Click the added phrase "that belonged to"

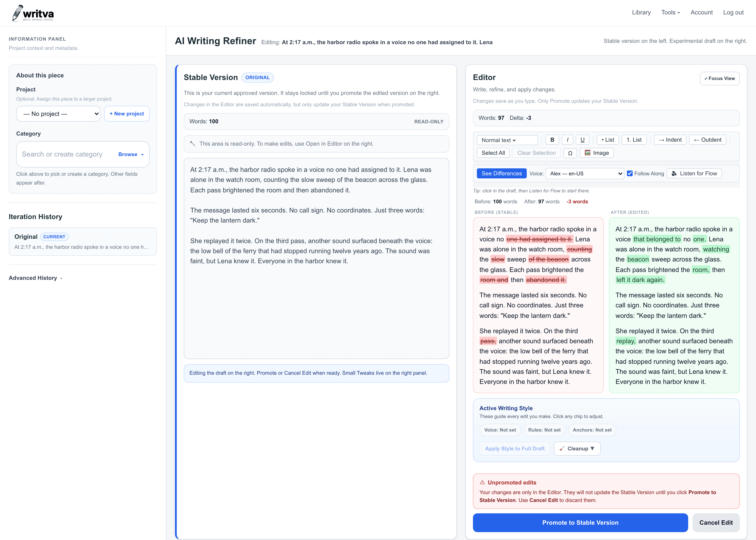pos(657,239)
